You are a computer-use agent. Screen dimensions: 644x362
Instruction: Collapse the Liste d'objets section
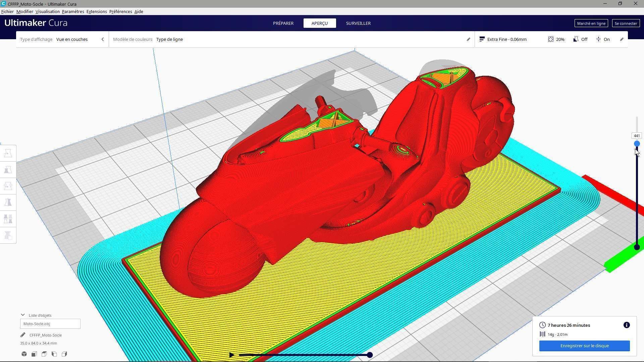click(x=23, y=315)
